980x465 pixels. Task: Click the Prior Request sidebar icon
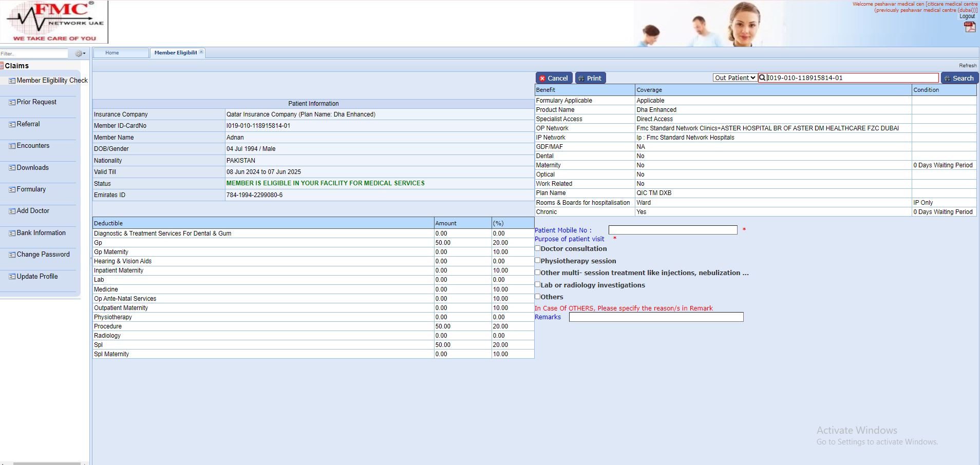tap(12, 102)
